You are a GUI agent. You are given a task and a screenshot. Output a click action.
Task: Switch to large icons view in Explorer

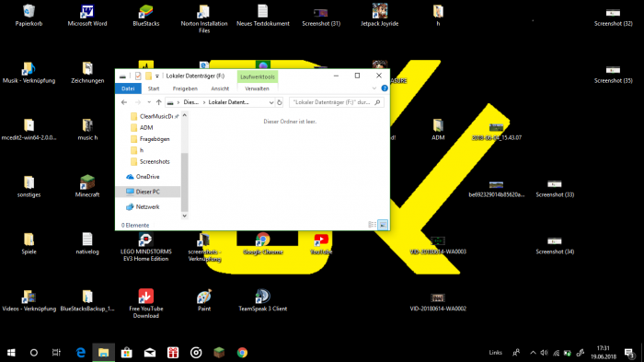pyautogui.click(x=383, y=225)
